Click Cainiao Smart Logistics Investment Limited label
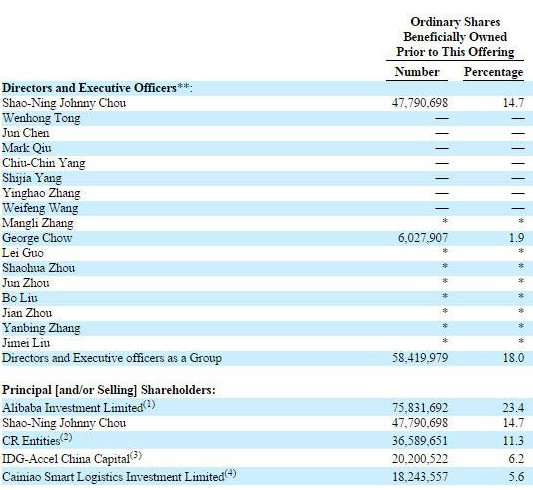The image size is (533, 490). (119, 476)
